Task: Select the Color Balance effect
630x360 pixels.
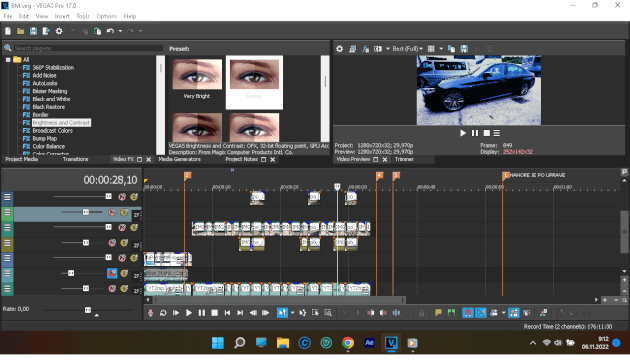Action: coord(48,146)
